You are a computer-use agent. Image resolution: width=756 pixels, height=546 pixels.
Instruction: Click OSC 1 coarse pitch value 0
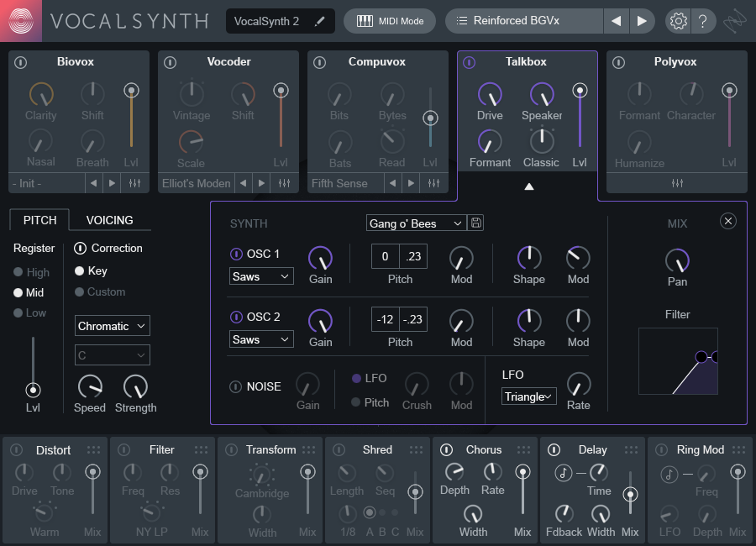(386, 256)
